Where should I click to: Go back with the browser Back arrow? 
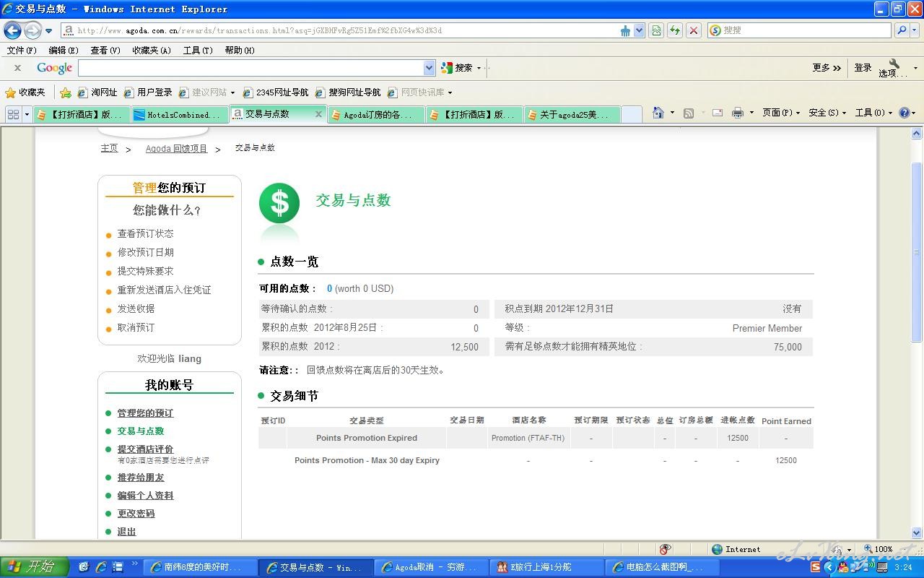pyautogui.click(x=13, y=30)
